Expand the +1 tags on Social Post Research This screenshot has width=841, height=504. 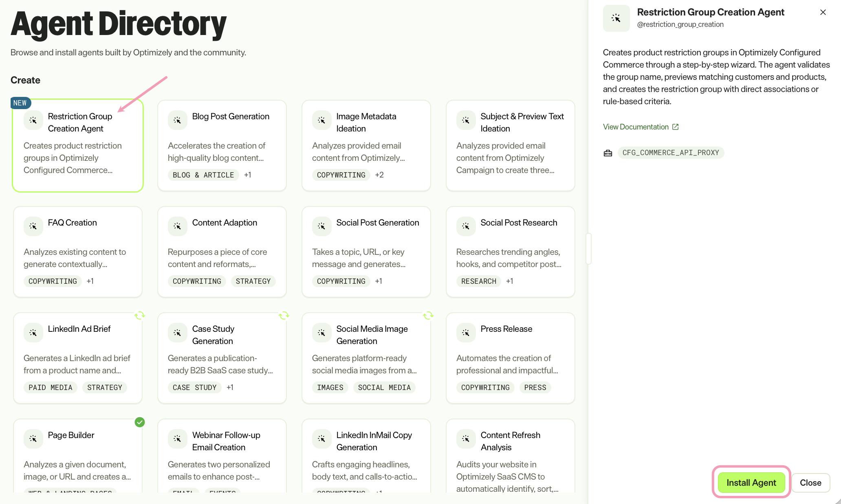pyautogui.click(x=510, y=281)
